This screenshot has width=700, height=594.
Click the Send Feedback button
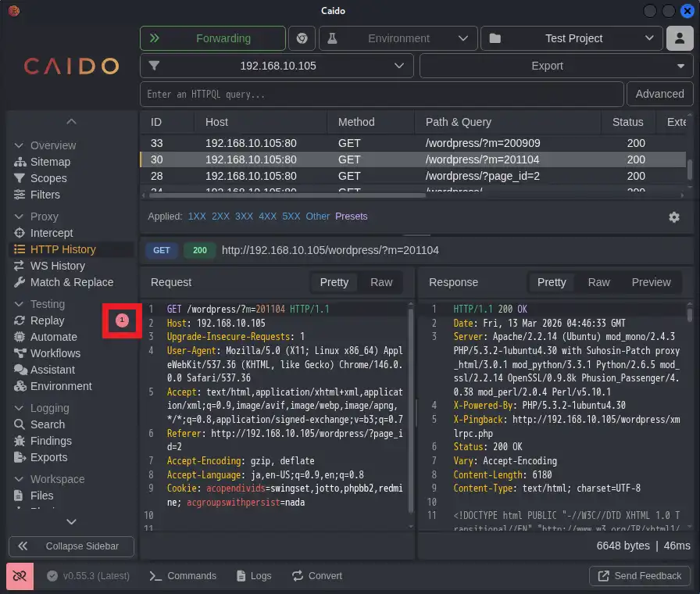pyautogui.click(x=640, y=576)
